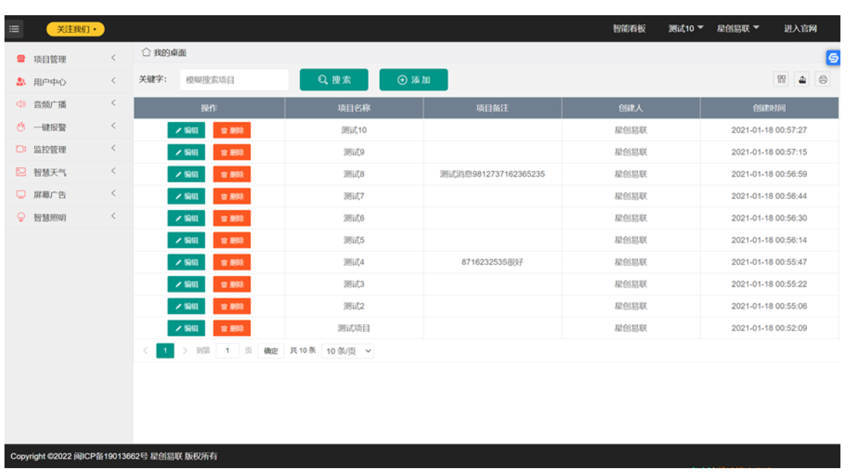This screenshot has width=868, height=476.
Task: Click the blue floating icon at right edge
Action: pyautogui.click(x=833, y=58)
